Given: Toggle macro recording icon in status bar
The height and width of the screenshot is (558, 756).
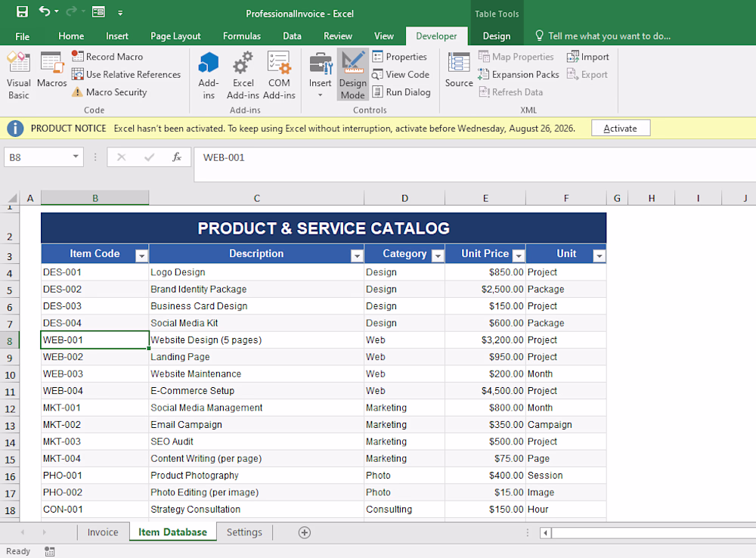Looking at the screenshot, I should [x=50, y=551].
